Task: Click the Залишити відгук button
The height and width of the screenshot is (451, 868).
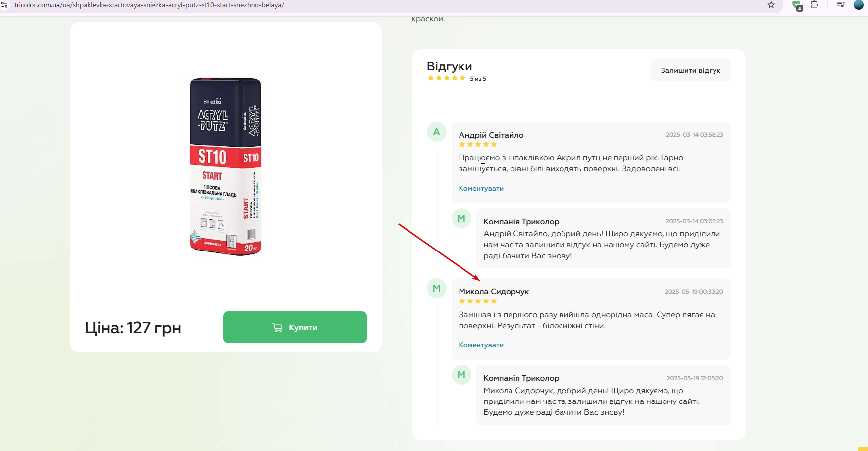Action: (691, 70)
